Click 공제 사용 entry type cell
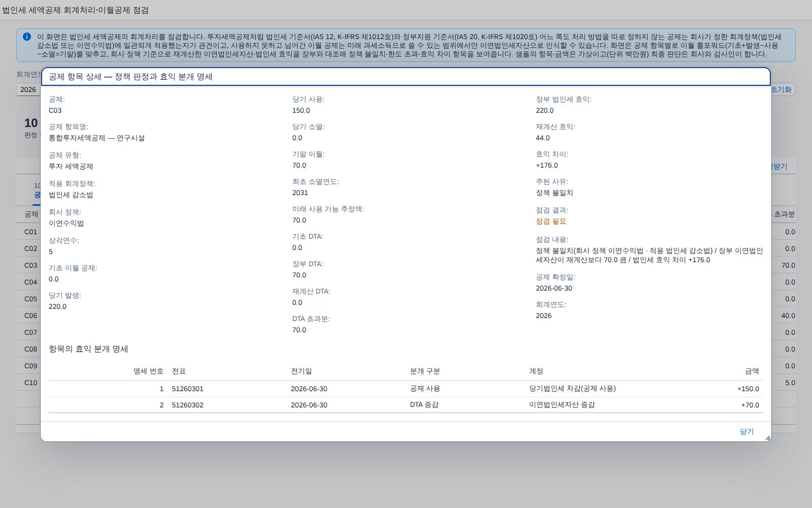 pos(425,389)
